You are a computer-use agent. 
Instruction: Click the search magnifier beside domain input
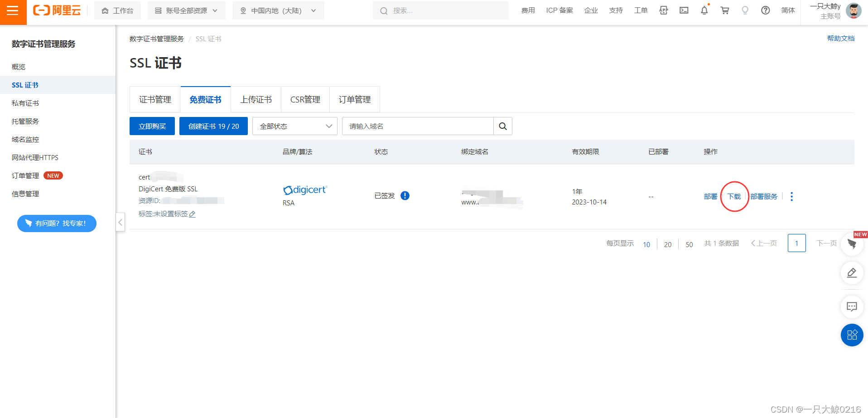coord(503,126)
